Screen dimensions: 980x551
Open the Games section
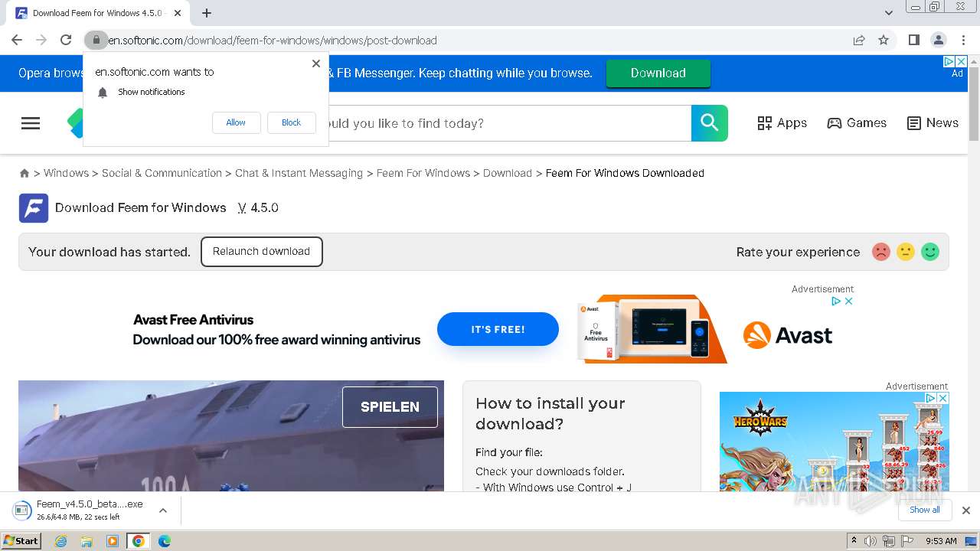(x=857, y=122)
